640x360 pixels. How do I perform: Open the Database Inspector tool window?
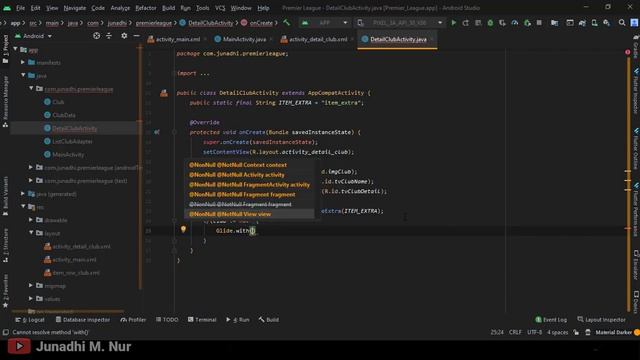click(83, 320)
